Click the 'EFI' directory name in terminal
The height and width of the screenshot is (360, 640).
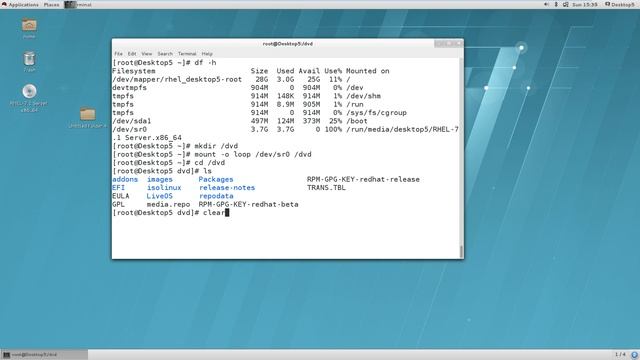click(118, 188)
